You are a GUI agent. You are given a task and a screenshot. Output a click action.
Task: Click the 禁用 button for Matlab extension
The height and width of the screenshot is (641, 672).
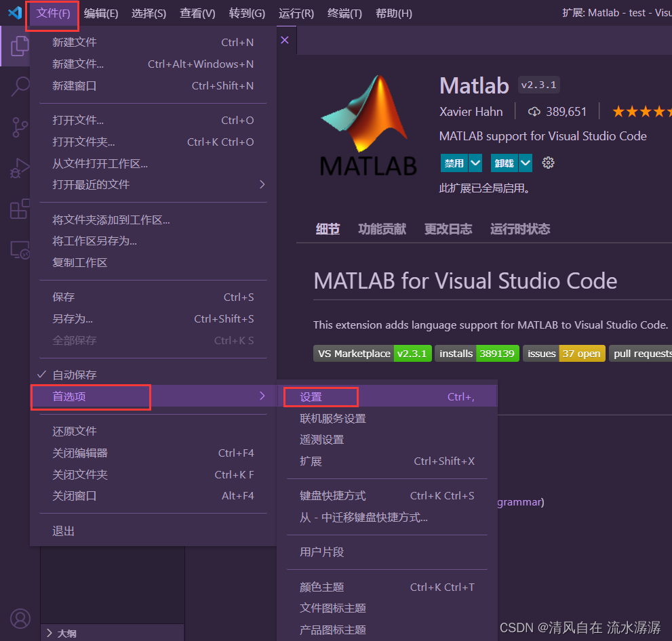pyautogui.click(x=454, y=163)
